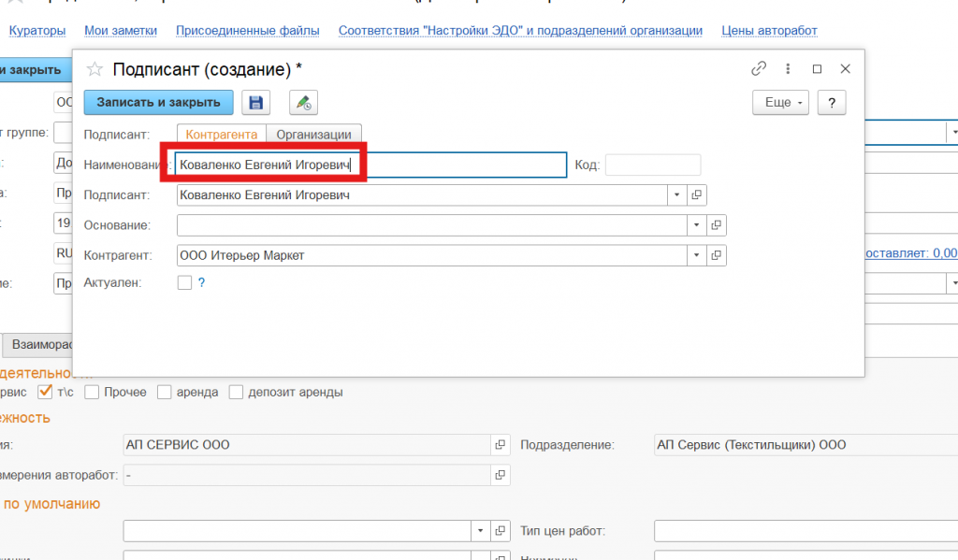The height and width of the screenshot is (560, 958).
Task: Add dialog to favorites with star icon
Action: [94, 69]
